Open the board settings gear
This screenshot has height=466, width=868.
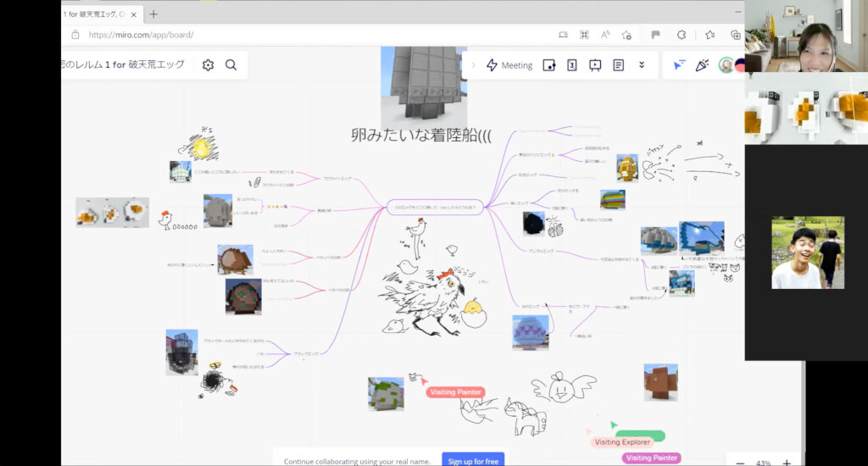click(x=209, y=64)
